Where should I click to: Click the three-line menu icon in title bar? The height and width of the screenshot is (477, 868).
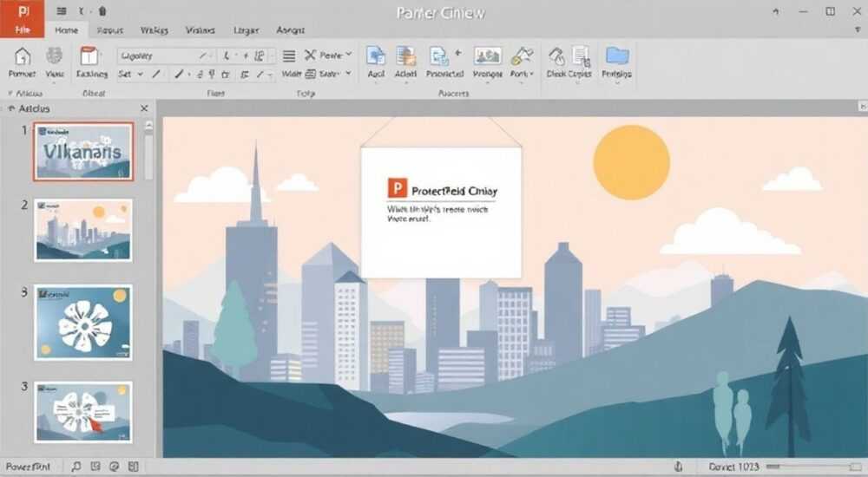pos(62,11)
